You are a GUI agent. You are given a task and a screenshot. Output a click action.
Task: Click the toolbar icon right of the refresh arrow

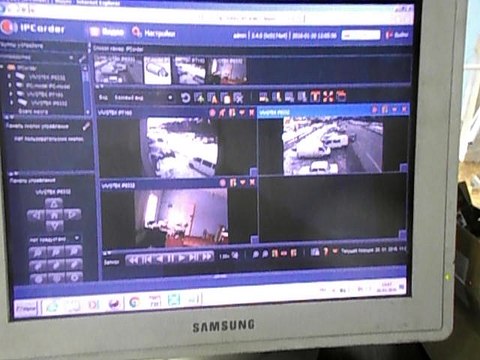[199, 98]
